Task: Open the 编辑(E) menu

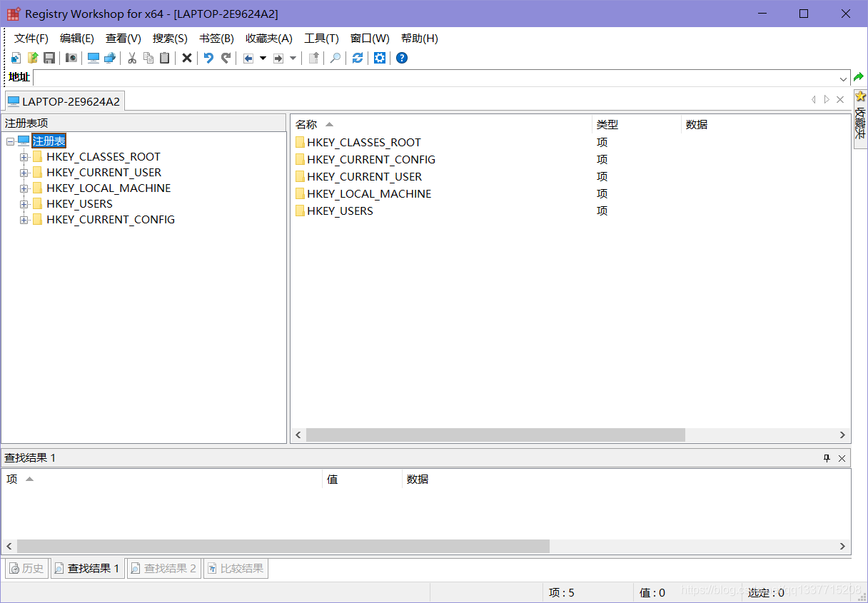Action: coord(77,39)
